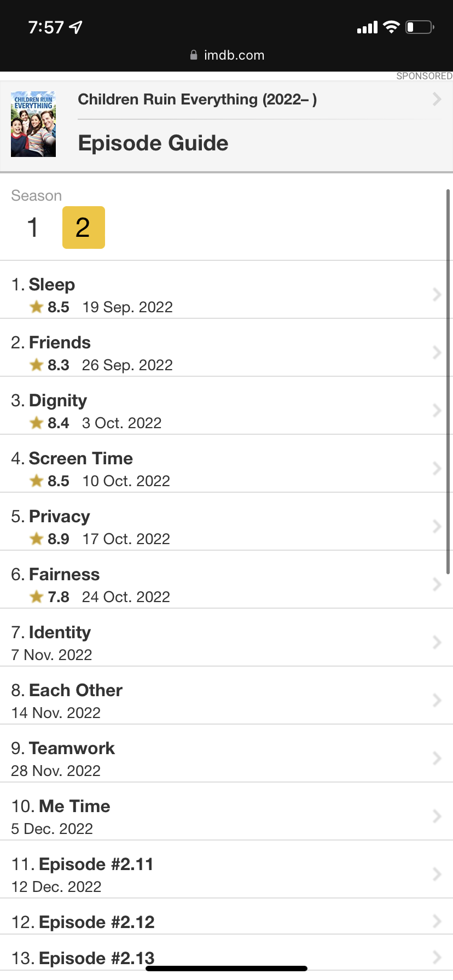Open the chevron for Identity episode
Image resolution: width=453 pixels, height=980 pixels.
[437, 643]
